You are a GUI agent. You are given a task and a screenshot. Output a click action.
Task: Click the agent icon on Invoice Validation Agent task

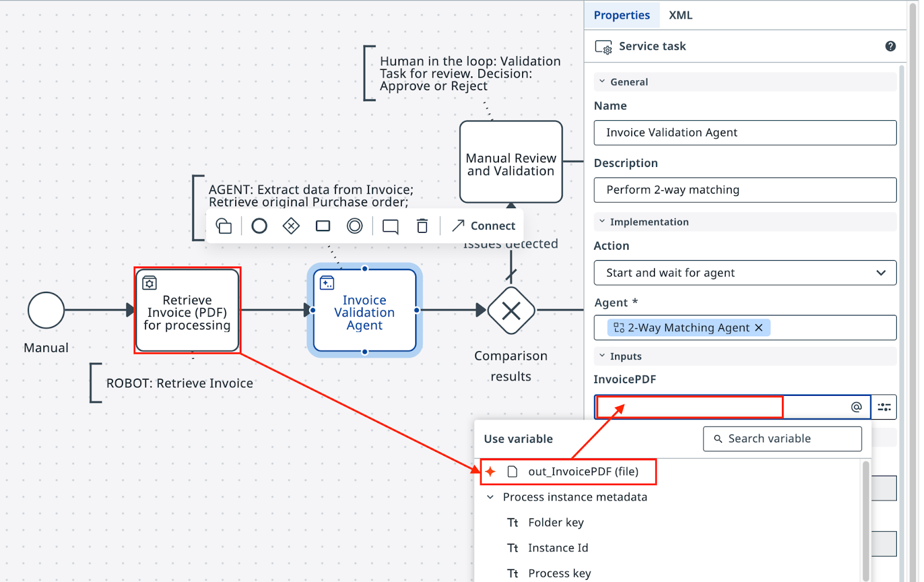click(327, 283)
